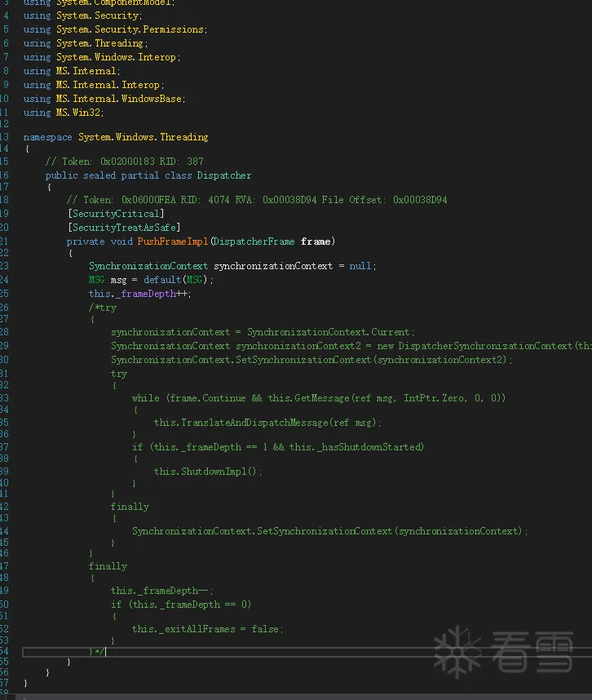Click the 'using MS.Win32;' statement

(x=64, y=113)
